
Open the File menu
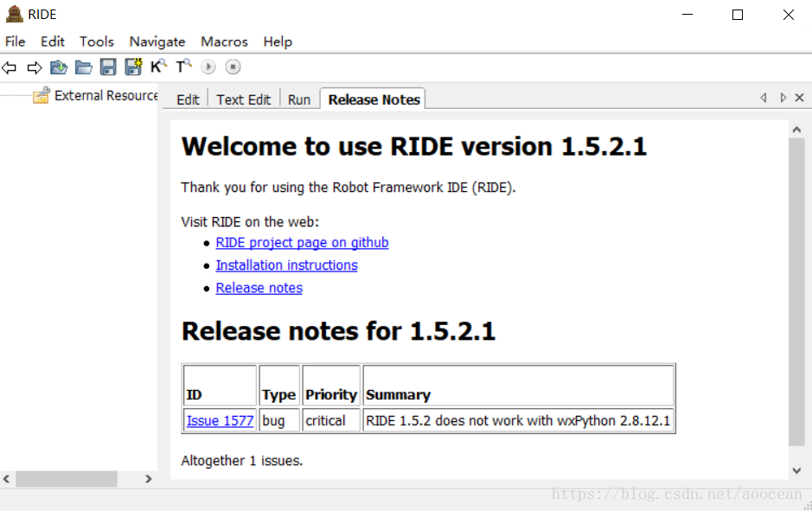[15, 42]
